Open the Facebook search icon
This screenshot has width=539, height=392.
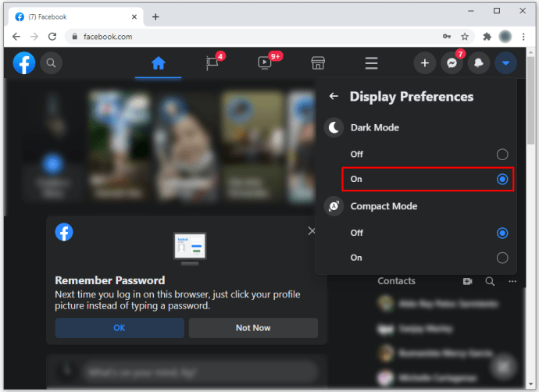(x=51, y=63)
